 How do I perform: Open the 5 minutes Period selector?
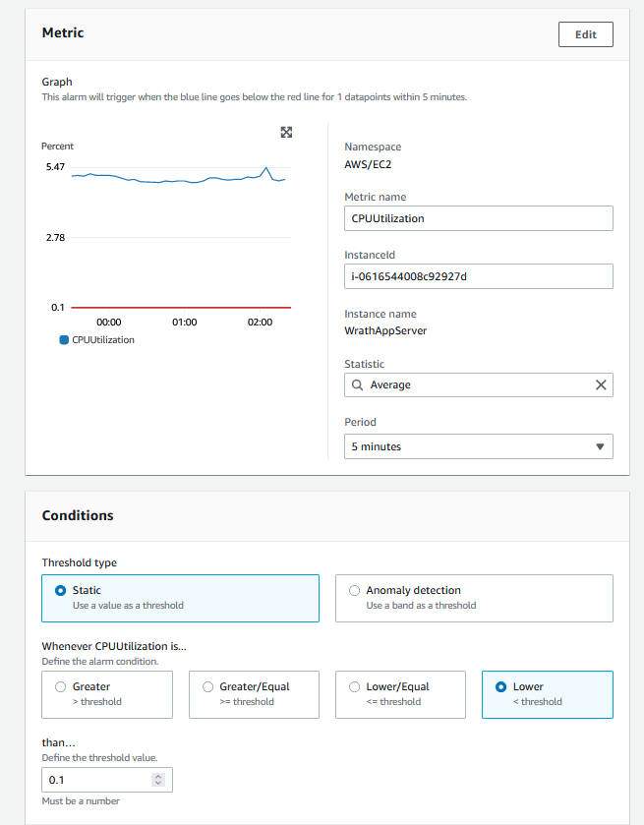(x=479, y=446)
